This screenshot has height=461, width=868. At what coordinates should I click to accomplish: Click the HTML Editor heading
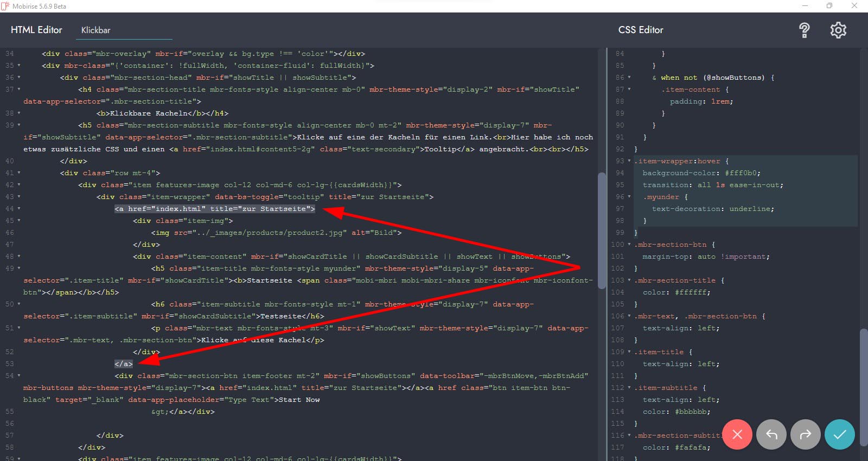click(x=36, y=30)
